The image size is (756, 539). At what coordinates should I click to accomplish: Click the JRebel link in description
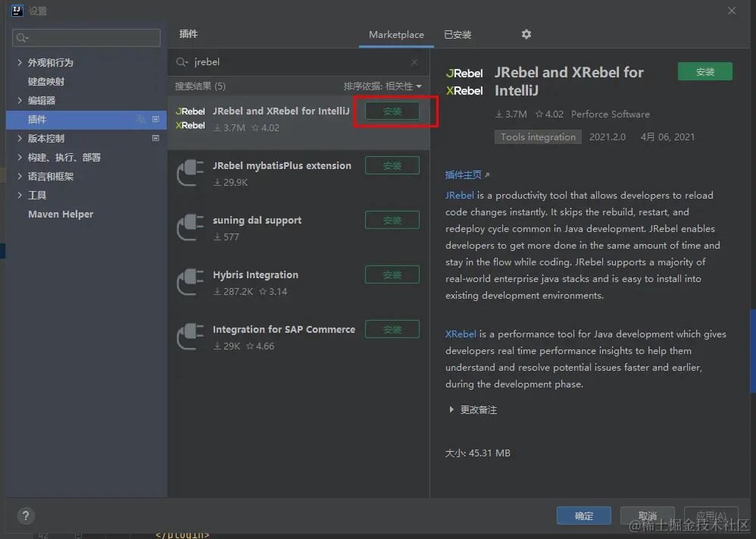click(460, 196)
